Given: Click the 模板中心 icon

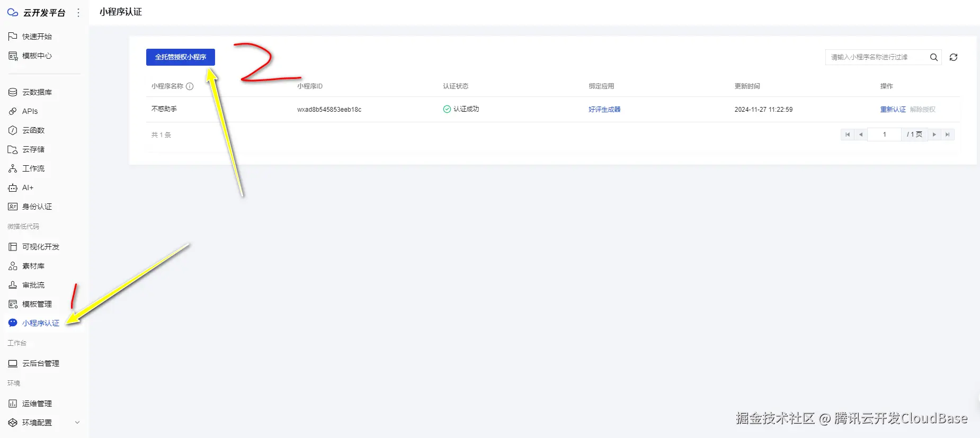Looking at the screenshot, I should point(13,56).
